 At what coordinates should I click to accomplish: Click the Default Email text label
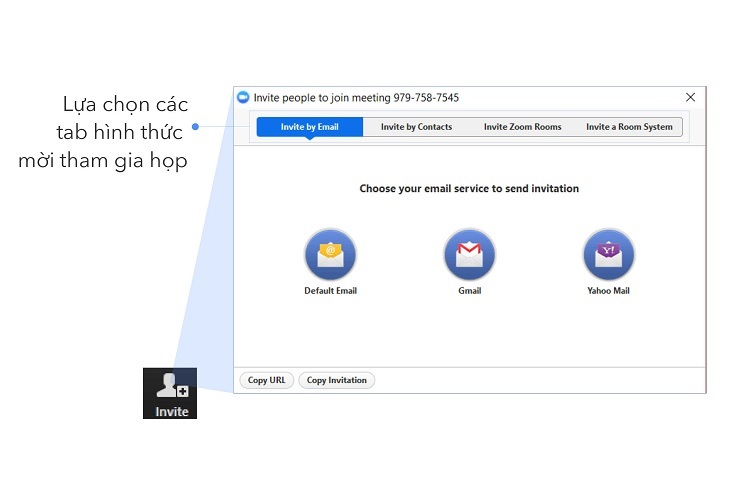(330, 291)
